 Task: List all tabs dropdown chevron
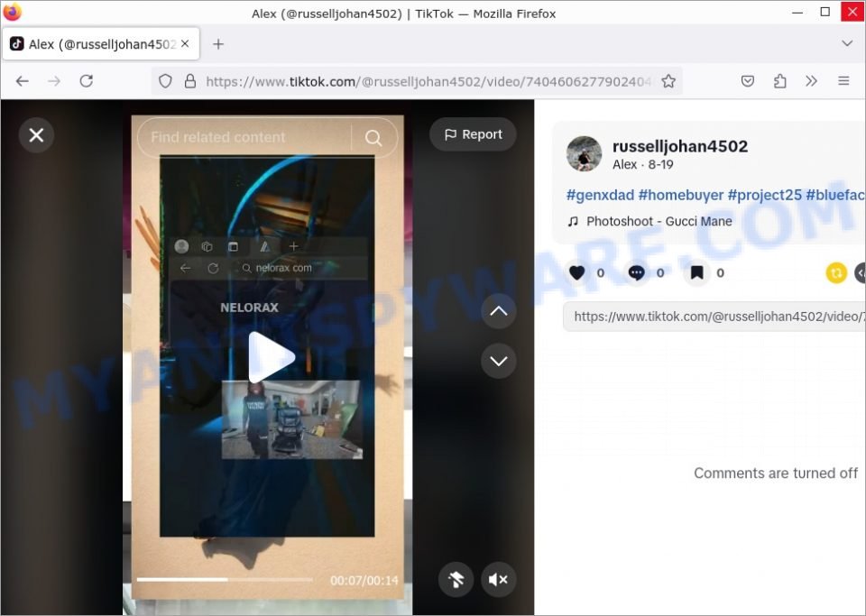[847, 43]
